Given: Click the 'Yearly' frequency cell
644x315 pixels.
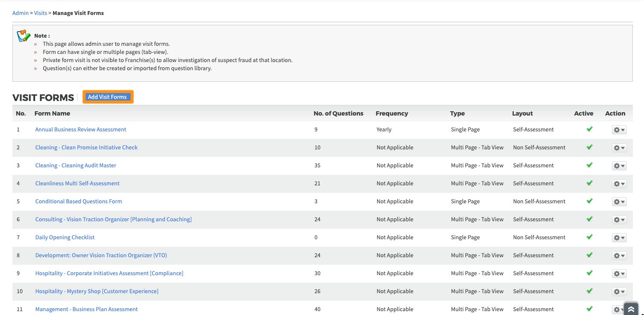Looking at the screenshot, I should [384, 129].
